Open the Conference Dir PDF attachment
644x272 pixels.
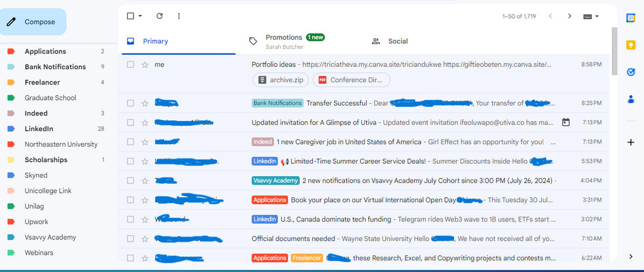coord(351,80)
